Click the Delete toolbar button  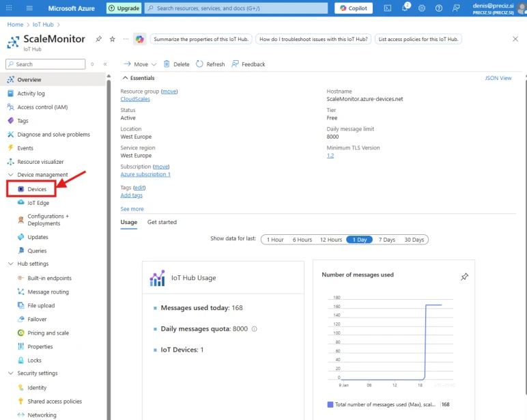pyautogui.click(x=176, y=64)
